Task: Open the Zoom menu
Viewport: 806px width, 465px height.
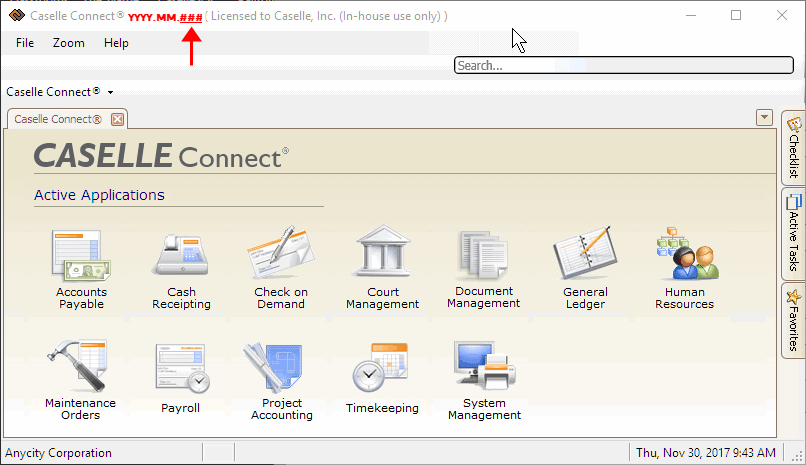Action: tap(68, 43)
